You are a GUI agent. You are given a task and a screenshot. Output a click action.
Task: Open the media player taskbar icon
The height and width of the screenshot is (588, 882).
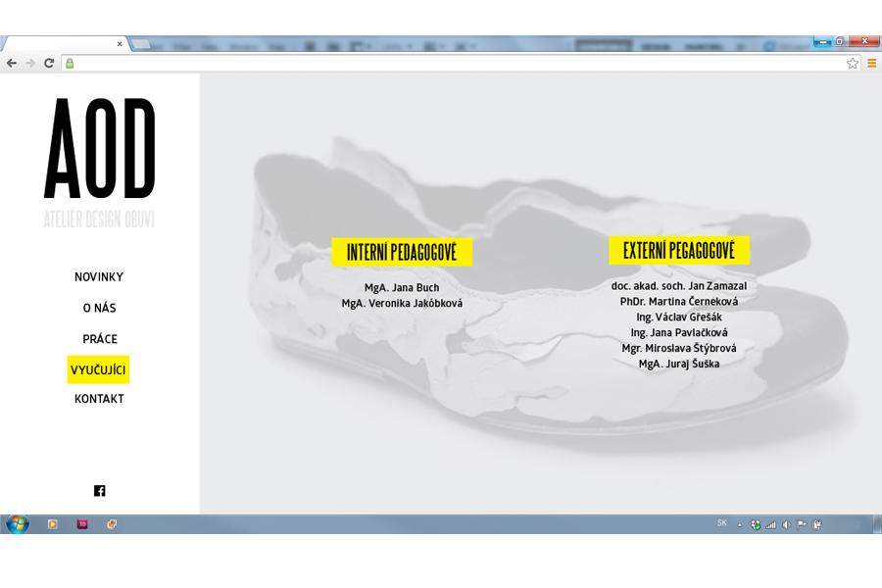click(x=53, y=524)
